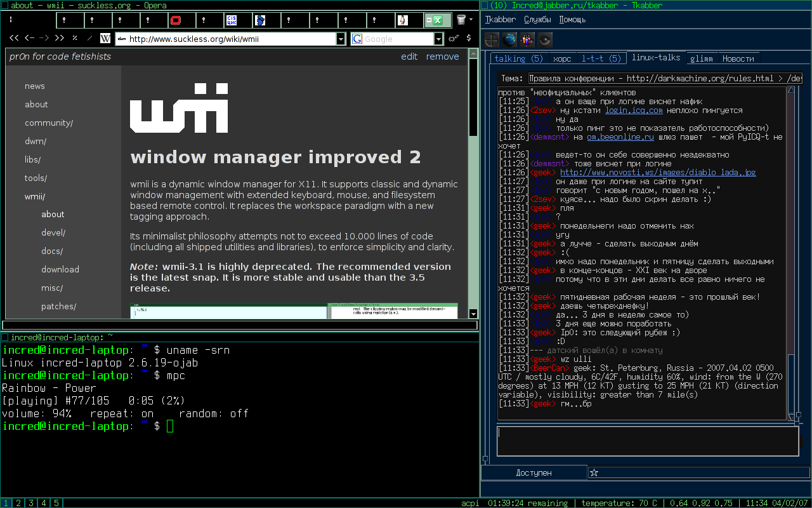Click the Wikipedia W icon in the Opera toolbar
Image resolution: width=812 pixels, height=508 pixels.
click(105, 39)
